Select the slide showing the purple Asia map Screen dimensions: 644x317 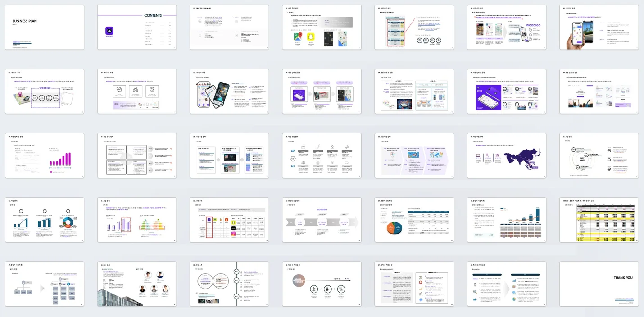(506, 156)
